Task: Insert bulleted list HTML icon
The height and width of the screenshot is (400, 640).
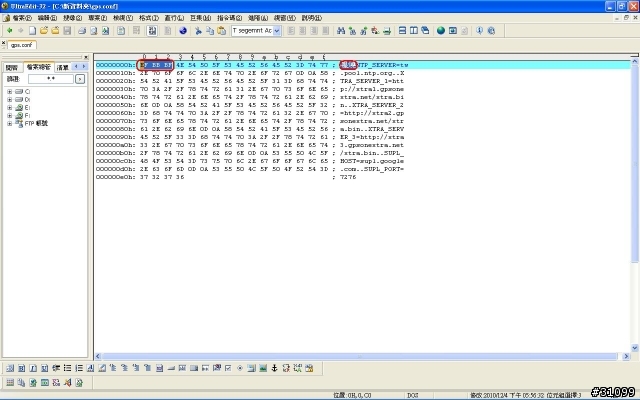Action: pos(67,368)
